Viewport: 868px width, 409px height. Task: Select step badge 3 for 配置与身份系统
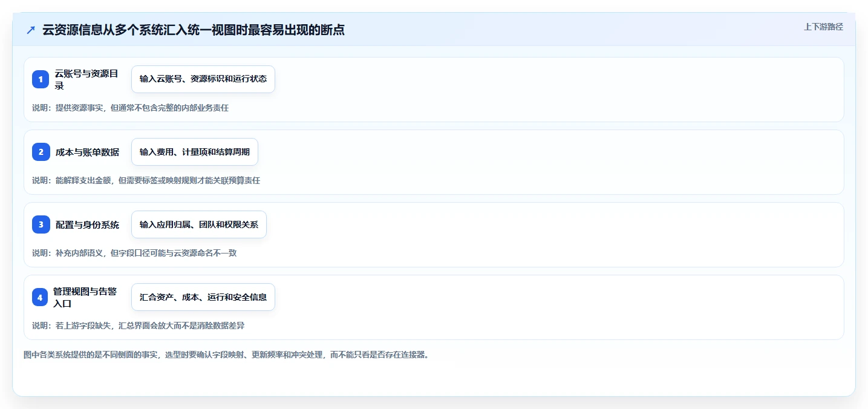coord(41,224)
